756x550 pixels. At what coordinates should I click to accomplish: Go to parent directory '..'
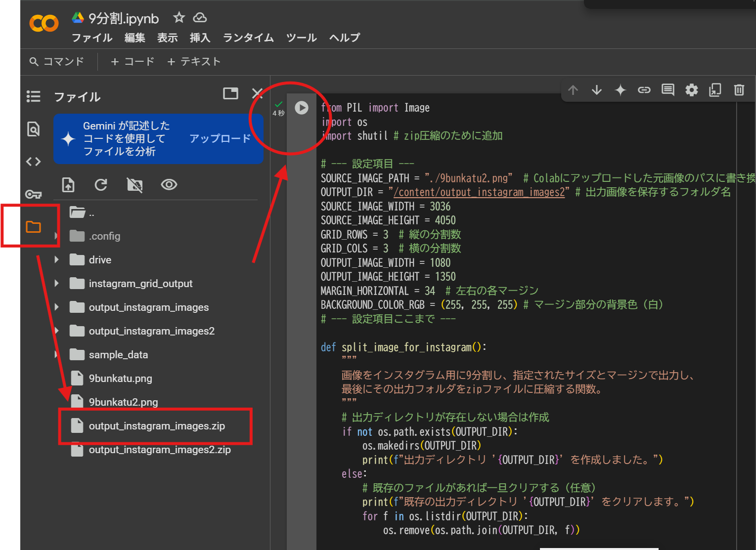pos(82,212)
